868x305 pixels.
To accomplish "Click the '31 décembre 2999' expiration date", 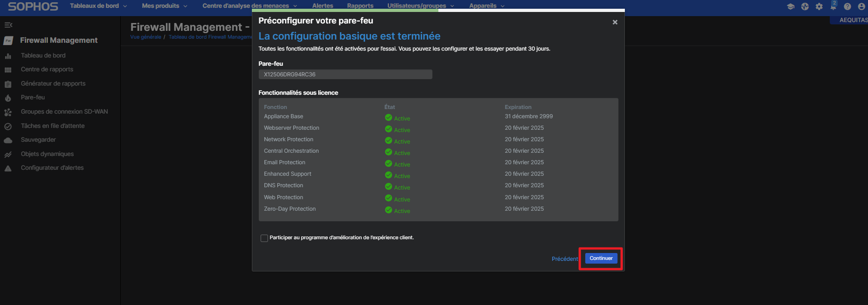I will (x=529, y=116).
